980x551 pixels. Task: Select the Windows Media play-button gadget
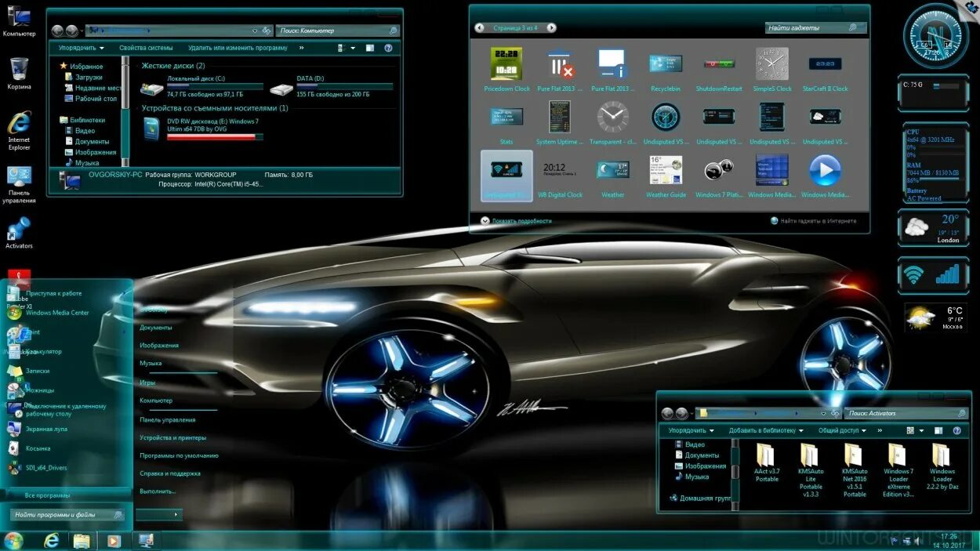825,176
